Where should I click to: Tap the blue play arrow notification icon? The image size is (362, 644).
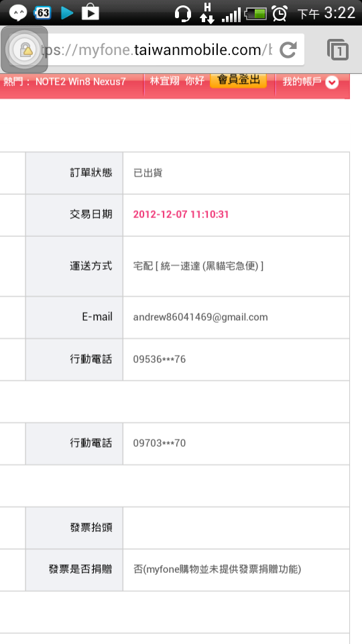pyautogui.click(x=67, y=13)
